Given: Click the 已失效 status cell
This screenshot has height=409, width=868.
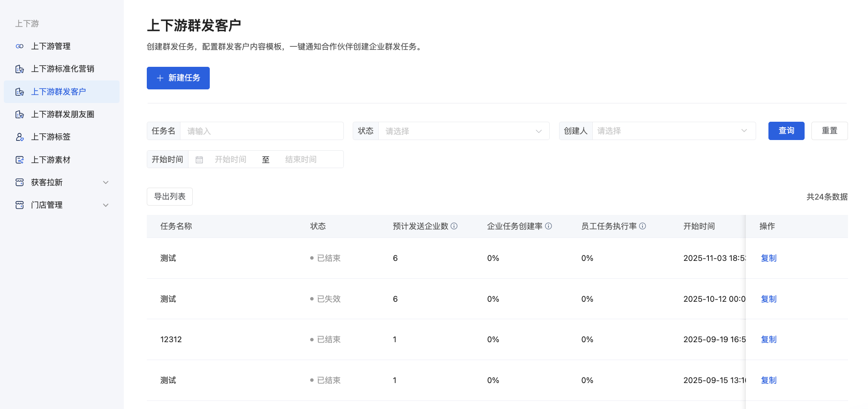Looking at the screenshot, I should point(325,299).
